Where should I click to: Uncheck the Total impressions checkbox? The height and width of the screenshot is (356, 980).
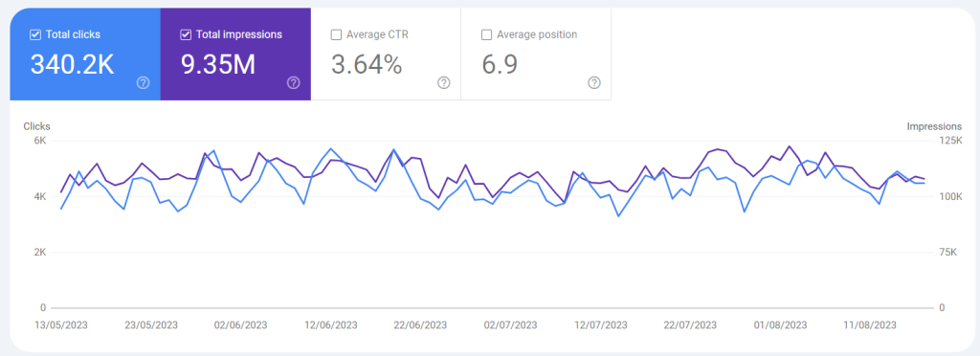point(185,35)
